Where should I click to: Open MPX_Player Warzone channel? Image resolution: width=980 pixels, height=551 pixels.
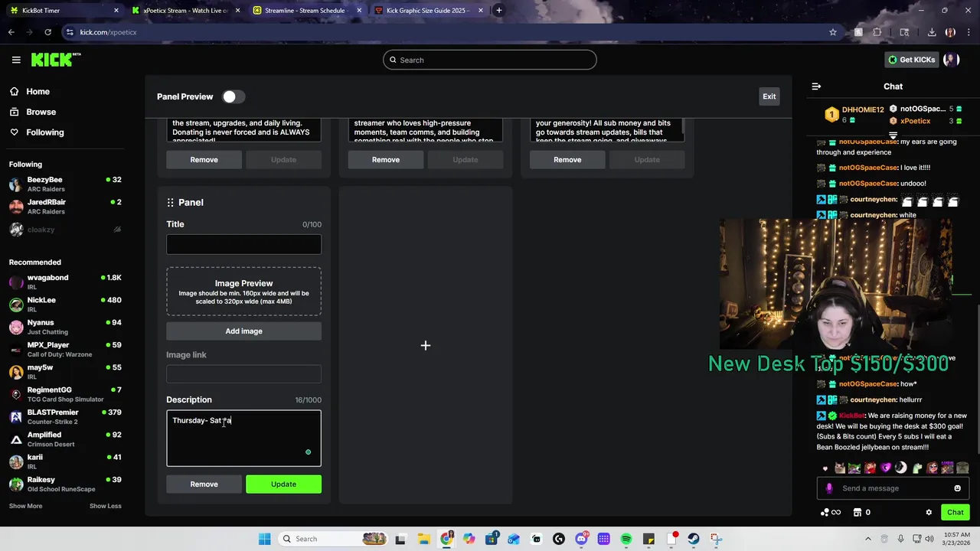65,349
